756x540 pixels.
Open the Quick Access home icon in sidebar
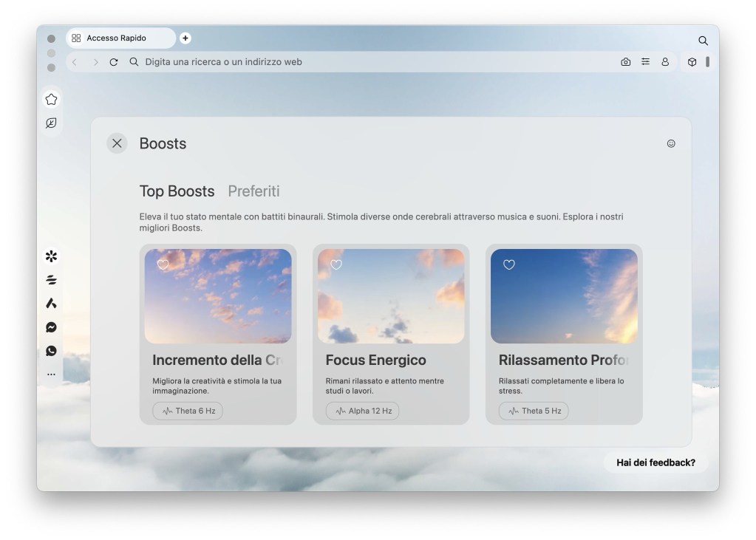51,99
